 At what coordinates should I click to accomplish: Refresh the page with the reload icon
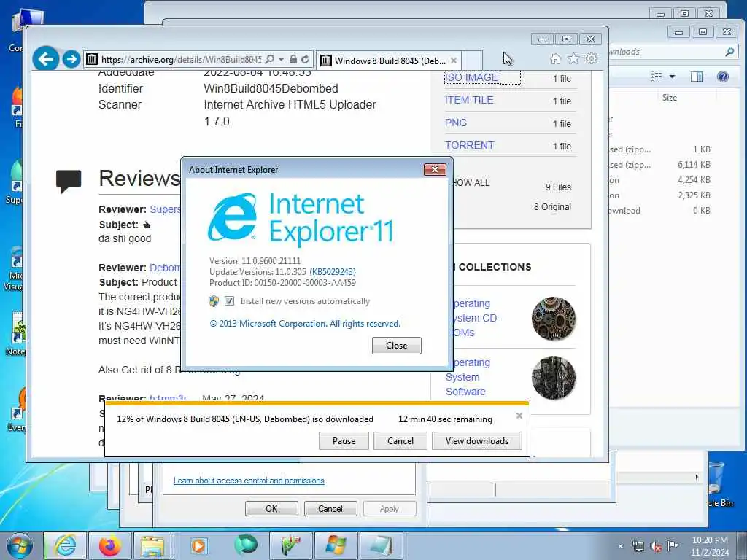(305, 59)
